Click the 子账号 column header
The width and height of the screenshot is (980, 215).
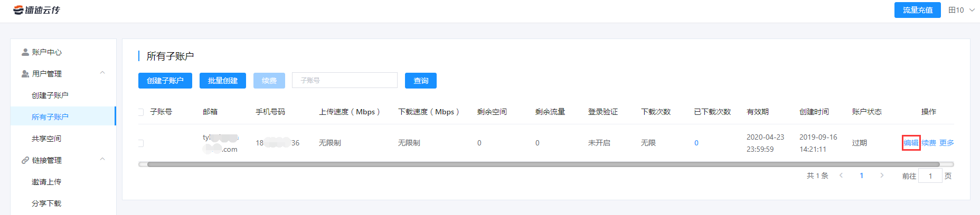click(161, 112)
